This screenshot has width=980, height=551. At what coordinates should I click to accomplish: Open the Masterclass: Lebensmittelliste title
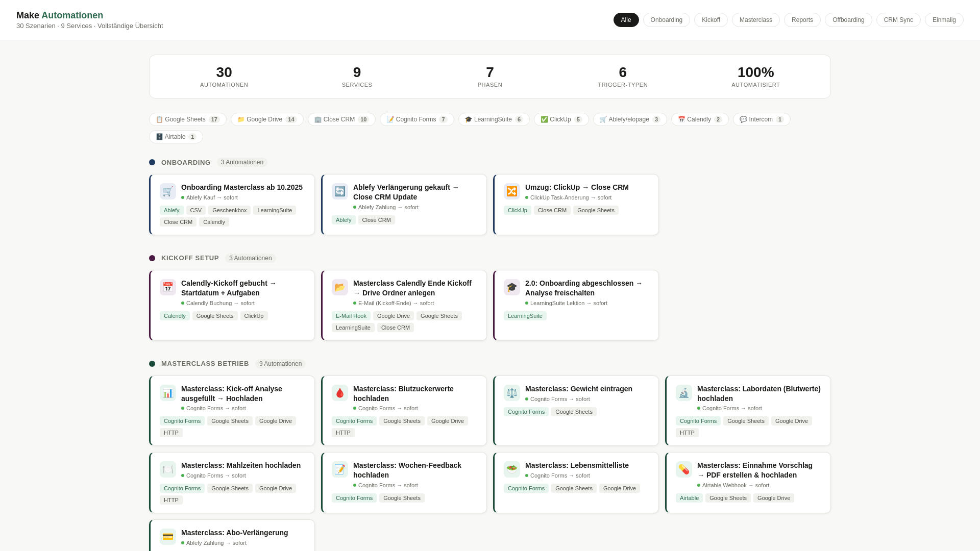click(x=577, y=465)
